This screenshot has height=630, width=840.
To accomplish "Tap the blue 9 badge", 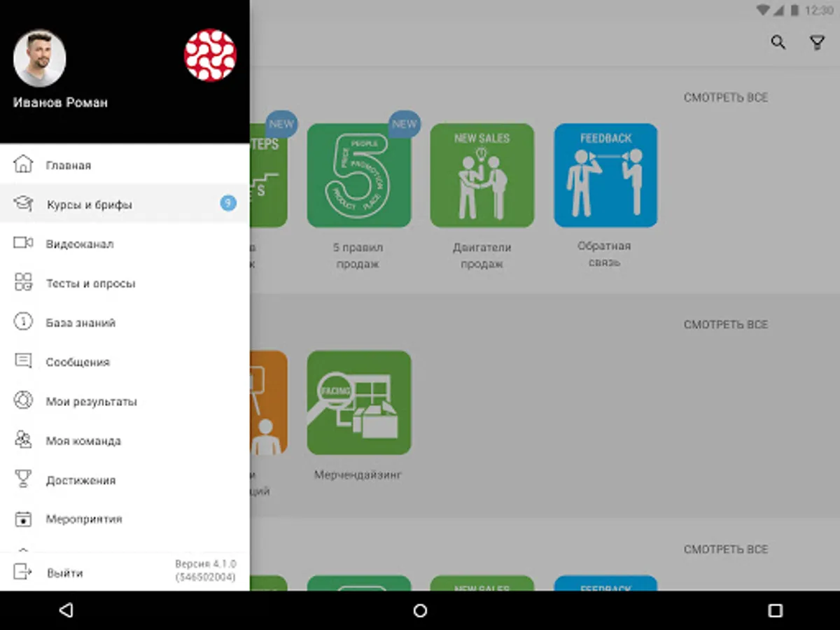I will pyautogui.click(x=228, y=204).
